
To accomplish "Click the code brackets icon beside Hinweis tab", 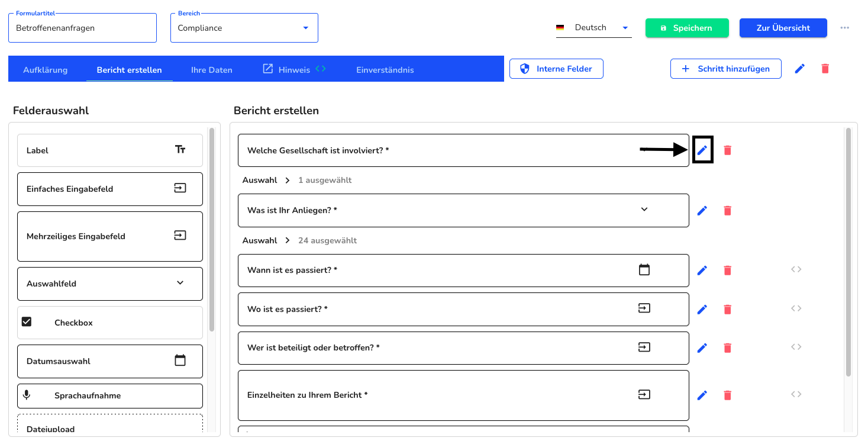I will (321, 69).
